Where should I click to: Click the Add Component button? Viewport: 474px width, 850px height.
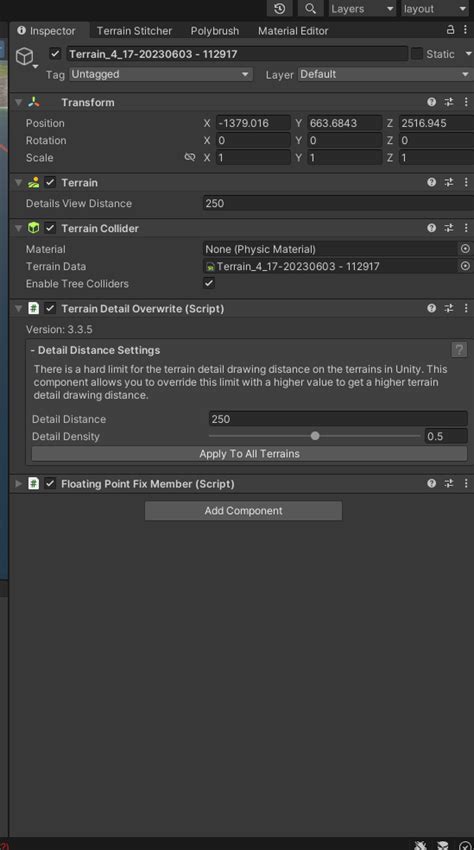click(x=244, y=511)
